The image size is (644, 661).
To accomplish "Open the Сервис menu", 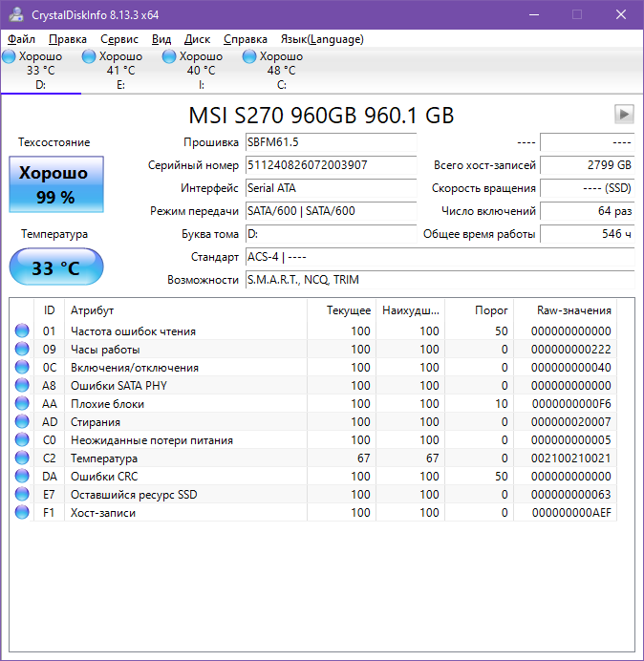I will click(119, 39).
